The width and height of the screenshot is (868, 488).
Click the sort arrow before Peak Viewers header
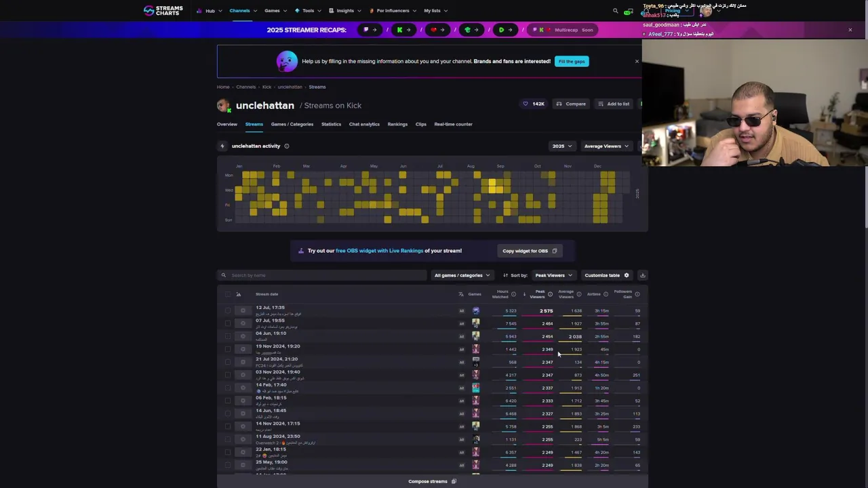pyautogui.click(x=524, y=294)
